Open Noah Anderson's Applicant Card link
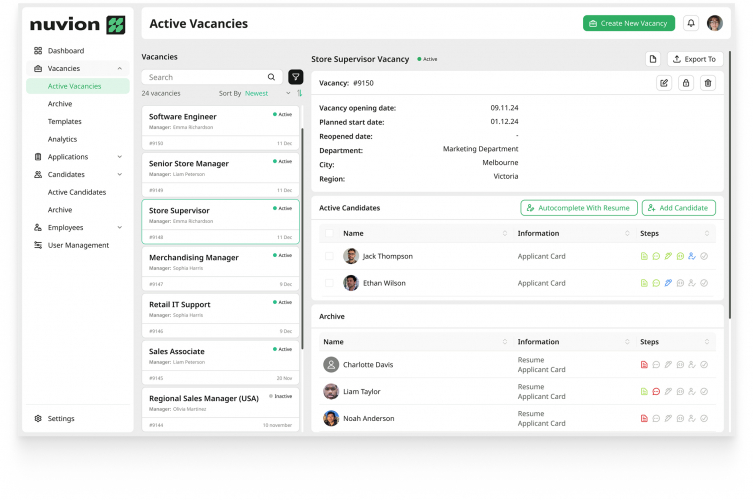Viewport: 753px width, 500px height. (541, 423)
